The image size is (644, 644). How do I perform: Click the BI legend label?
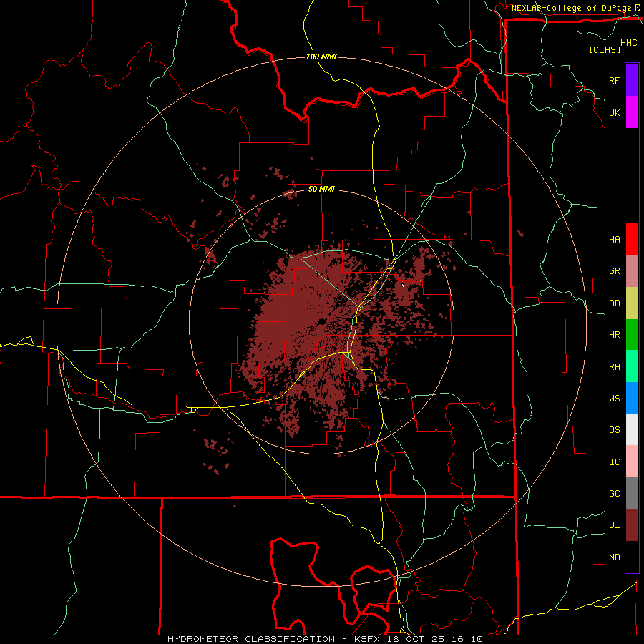(x=614, y=525)
